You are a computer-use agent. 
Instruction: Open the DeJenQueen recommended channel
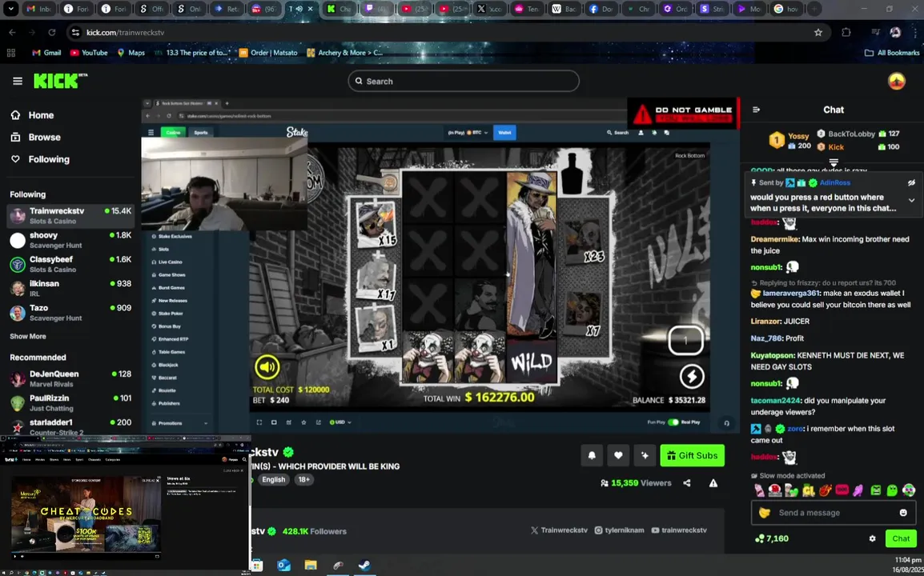(x=70, y=378)
